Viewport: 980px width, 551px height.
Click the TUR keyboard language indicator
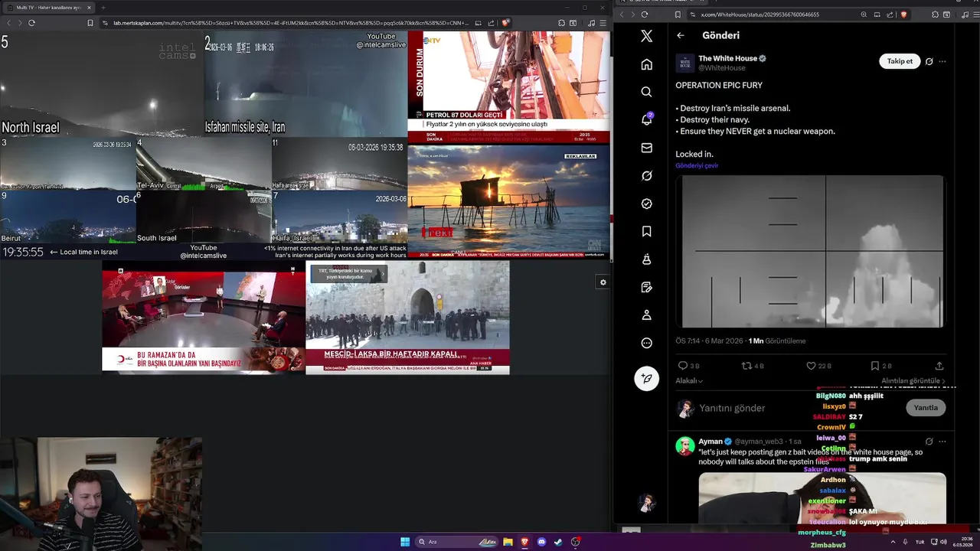[x=920, y=542]
